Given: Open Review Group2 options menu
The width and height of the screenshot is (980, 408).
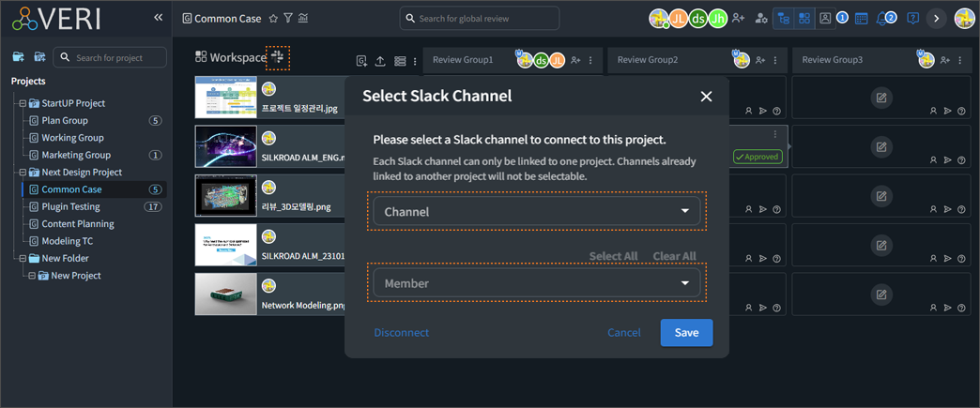Looking at the screenshot, I should point(775,61).
